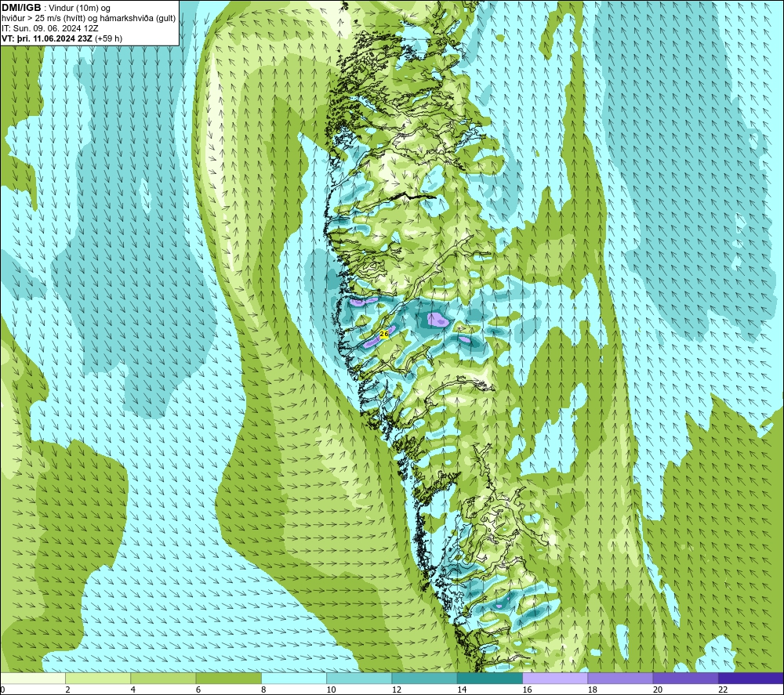Click the 'VT: þri. 11.06.2024 23Z' line
The height and width of the screenshot is (695, 784).
pyautogui.click(x=62, y=38)
